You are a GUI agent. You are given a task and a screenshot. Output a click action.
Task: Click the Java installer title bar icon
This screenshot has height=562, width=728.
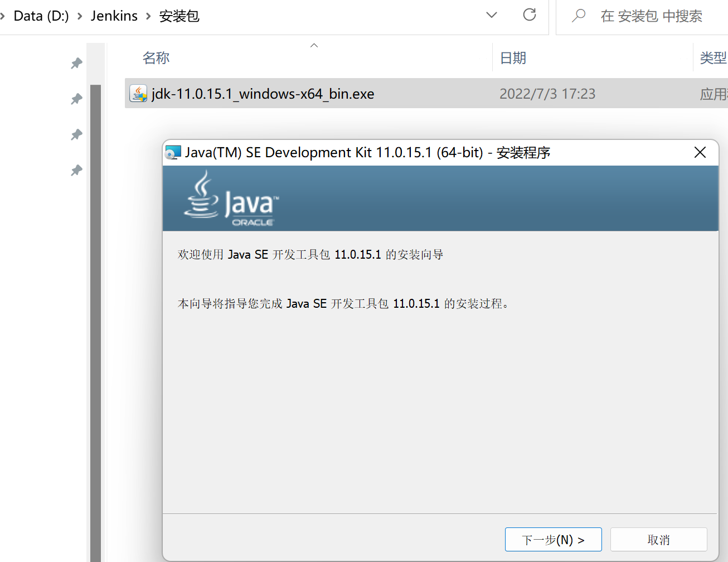pyautogui.click(x=173, y=152)
